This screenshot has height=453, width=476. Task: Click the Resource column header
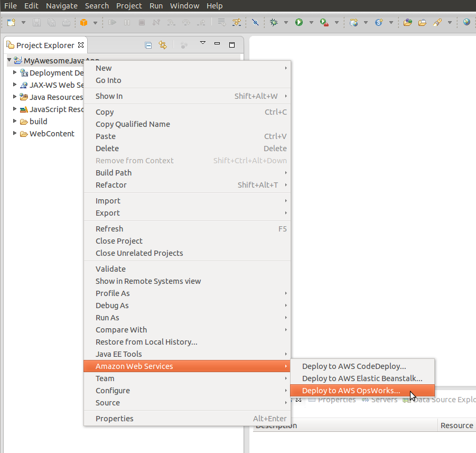(x=456, y=426)
